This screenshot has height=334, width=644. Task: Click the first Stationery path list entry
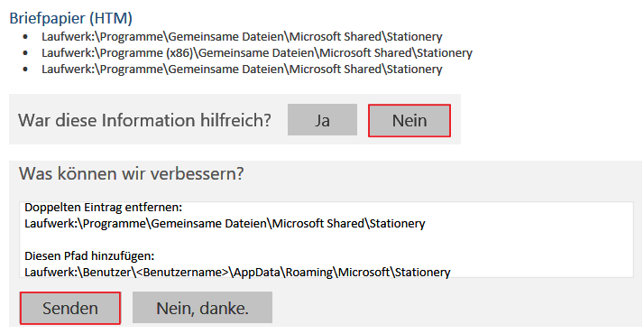pyautogui.click(x=242, y=37)
